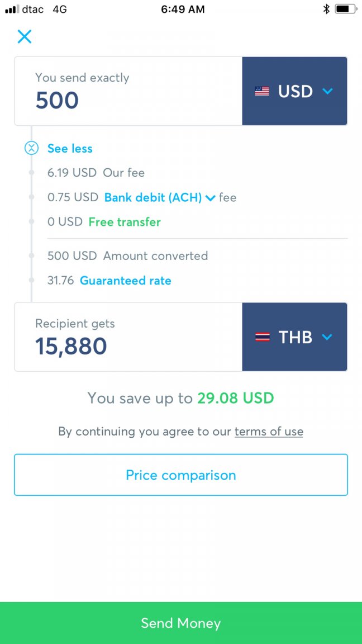Open the terms of use link
The height and width of the screenshot is (644, 362).
pyautogui.click(x=269, y=432)
